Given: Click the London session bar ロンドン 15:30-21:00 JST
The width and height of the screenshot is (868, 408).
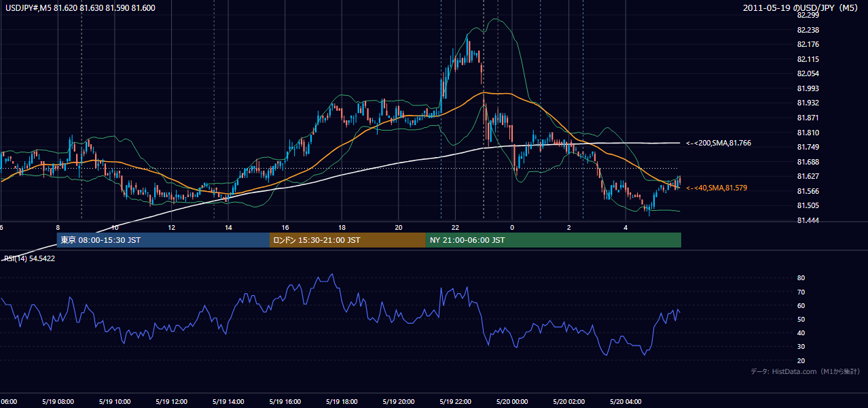Looking at the screenshot, I should (348, 240).
